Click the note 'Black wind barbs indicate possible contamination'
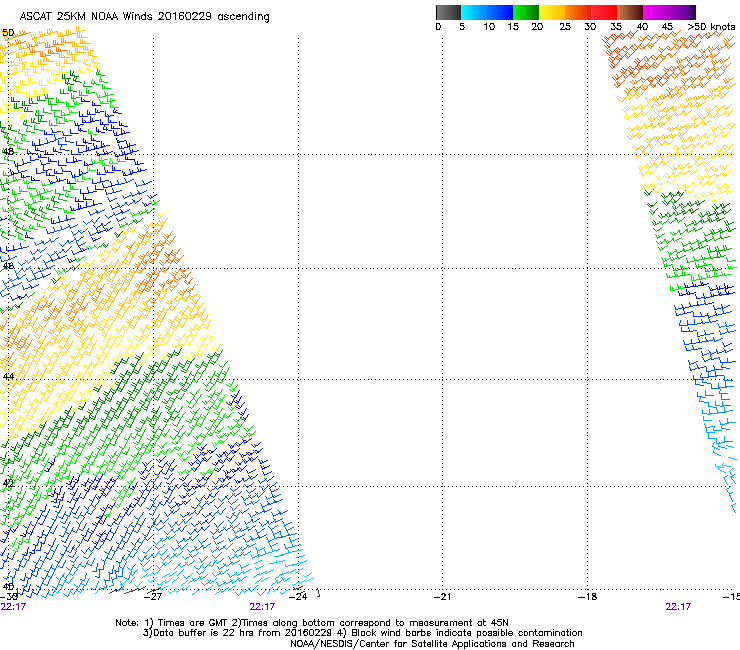The image size is (740, 650). point(467,633)
